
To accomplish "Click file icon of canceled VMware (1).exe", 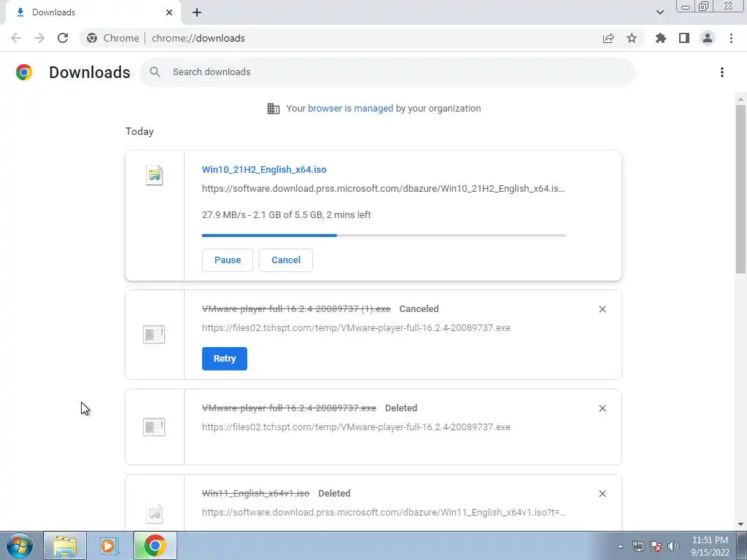I will (x=154, y=334).
